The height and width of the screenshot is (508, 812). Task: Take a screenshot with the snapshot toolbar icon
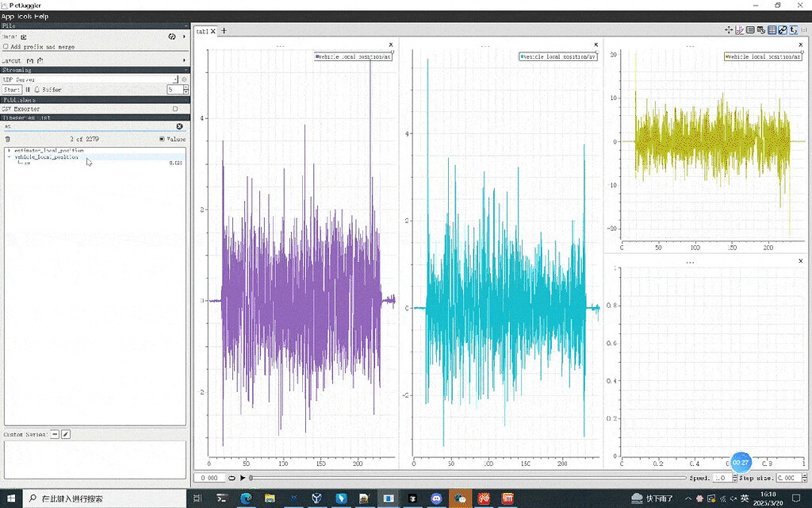point(760,29)
